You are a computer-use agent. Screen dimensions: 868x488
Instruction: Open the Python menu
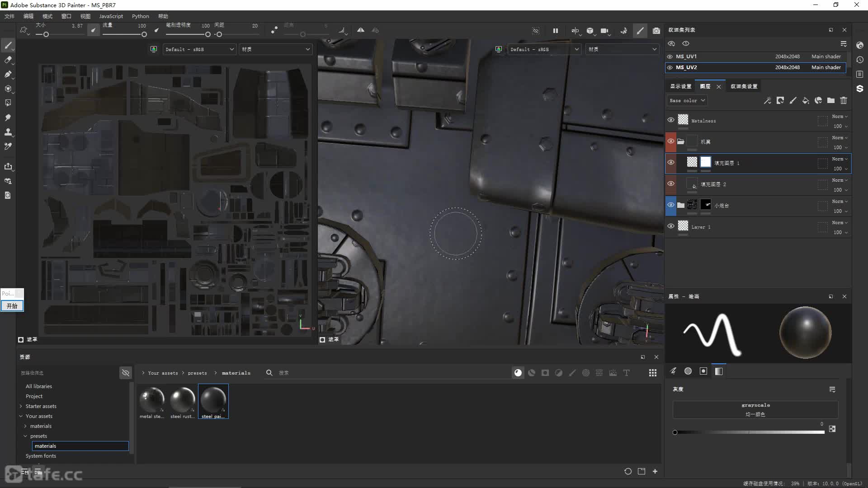tap(141, 16)
